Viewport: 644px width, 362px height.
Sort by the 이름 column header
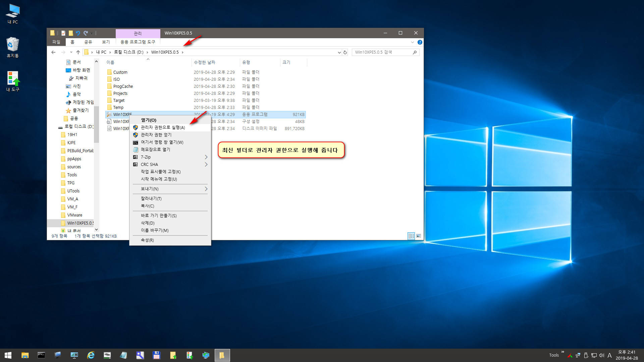coord(148,62)
